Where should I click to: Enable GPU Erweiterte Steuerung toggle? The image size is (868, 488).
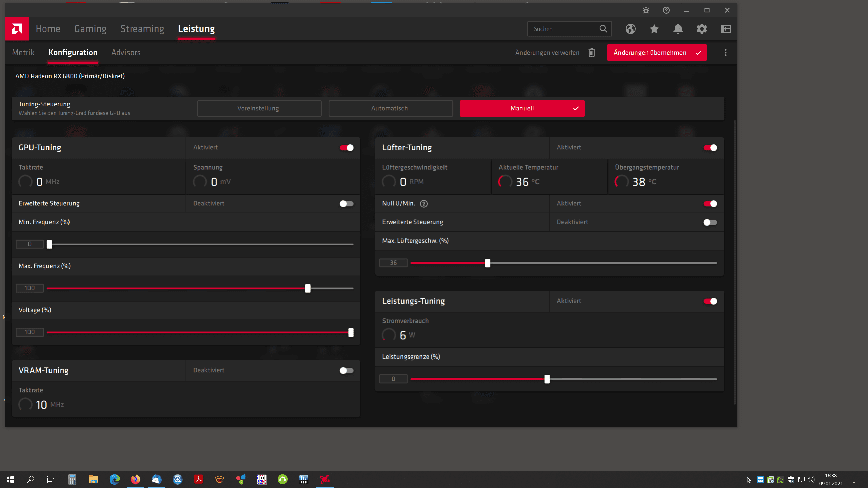point(347,204)
